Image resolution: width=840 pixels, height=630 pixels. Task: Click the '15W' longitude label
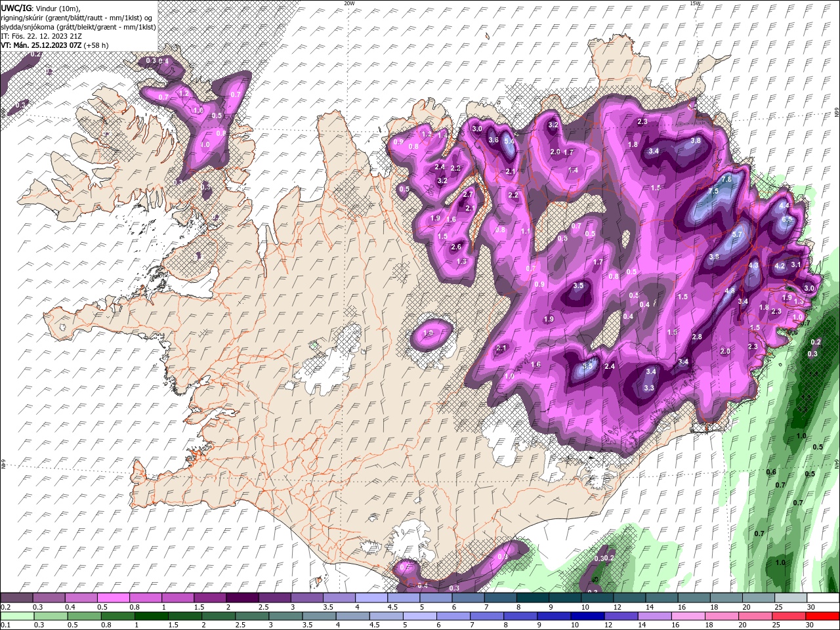click(x=695, y=3)
